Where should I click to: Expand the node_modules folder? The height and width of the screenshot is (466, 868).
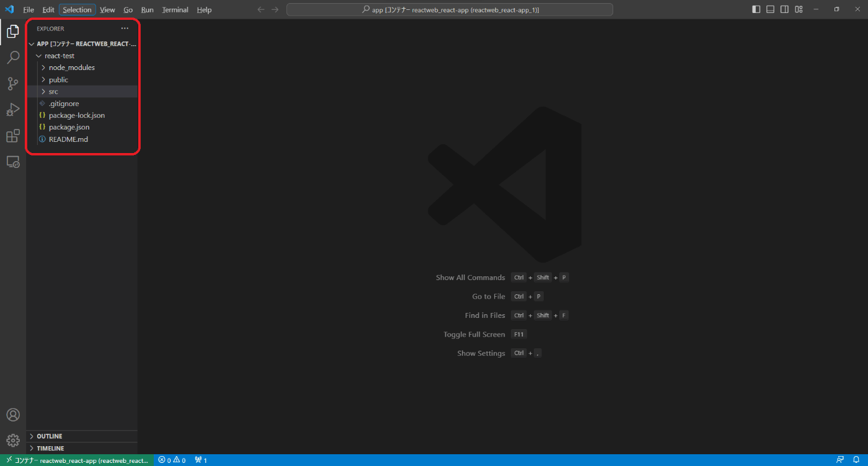(82, 68)
